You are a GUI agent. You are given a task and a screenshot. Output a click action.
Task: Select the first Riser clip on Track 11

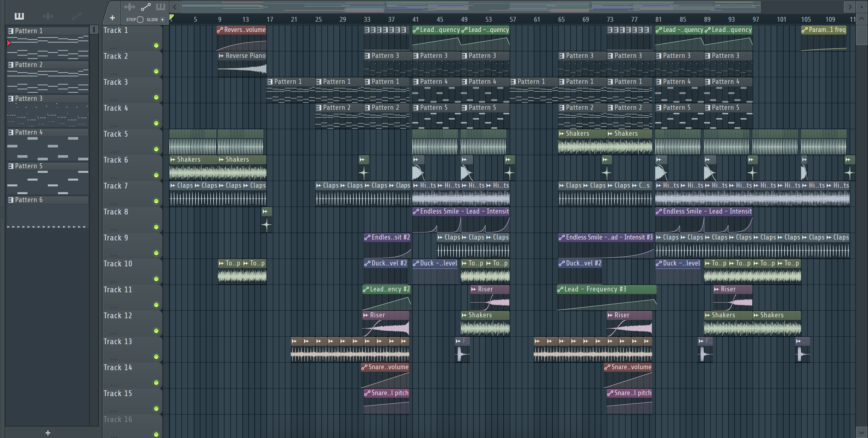tap(489, 298)
